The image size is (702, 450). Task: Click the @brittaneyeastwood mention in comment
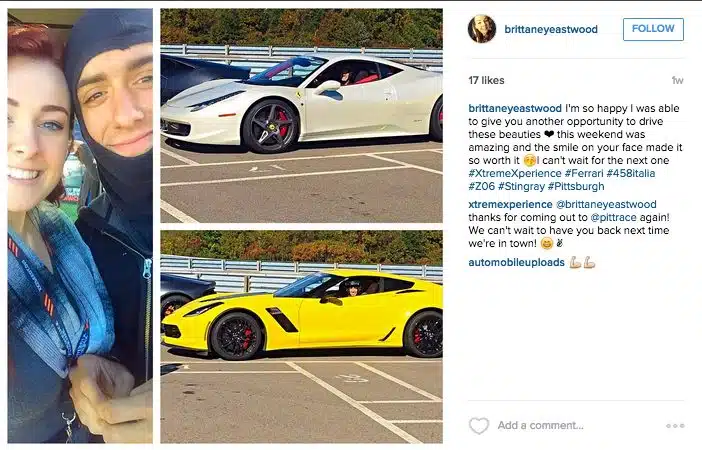(606, 205)
